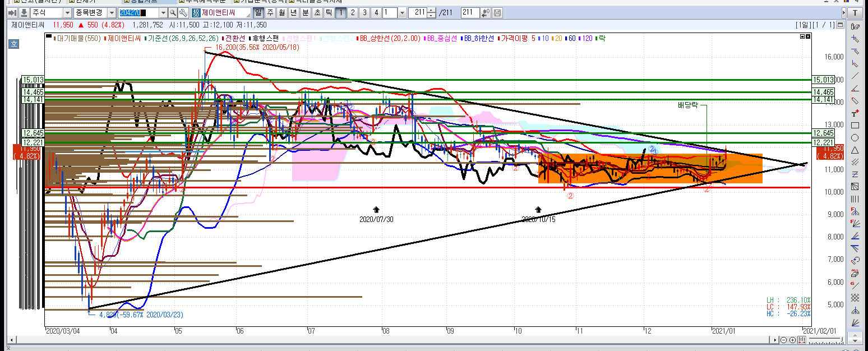The image size is (868, 351).
Task: Select the parallel lines channel tool
Action: [855, 162]
